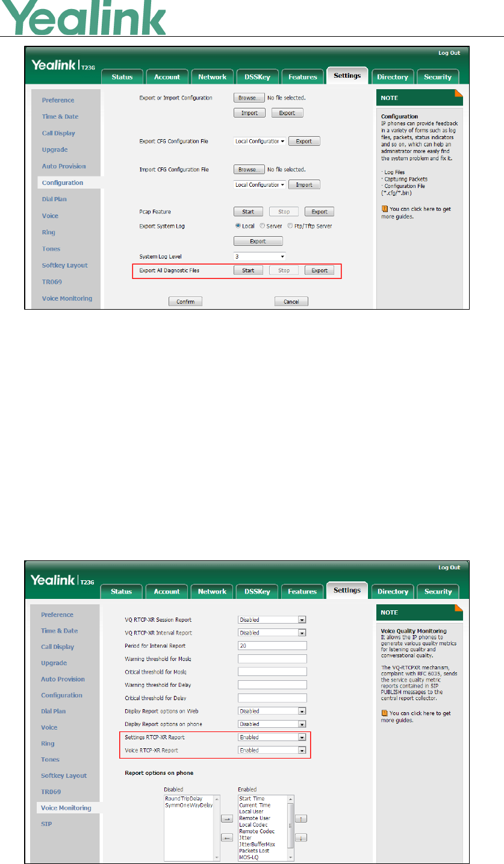Select JitterBufferMax in Enabled list
The width and height of the screenshot is (504, 864).
(257, 844)
